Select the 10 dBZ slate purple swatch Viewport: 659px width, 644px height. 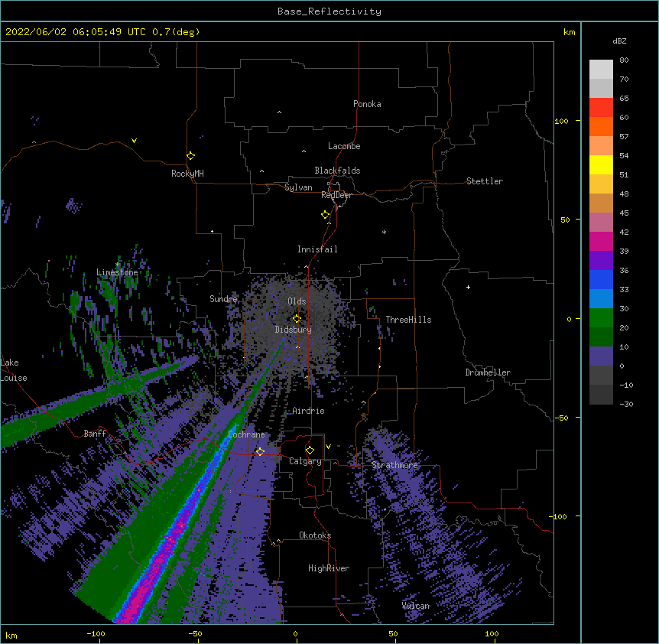(x=601, y=356)
